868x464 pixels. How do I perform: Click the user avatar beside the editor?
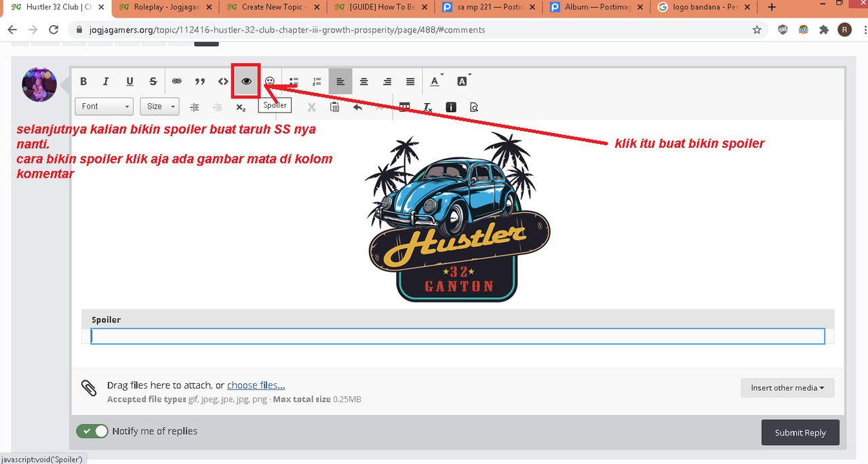click(x=39, y=84)
